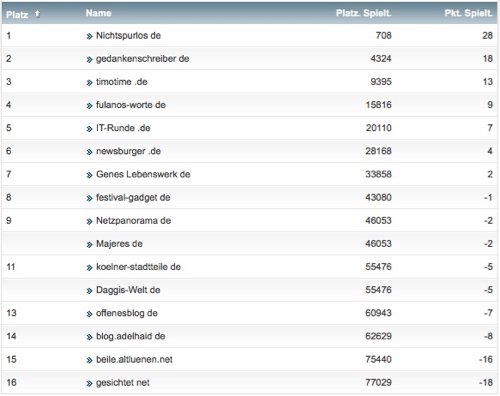The image size is (500, 396).
Task: Select the points value -8
Action: [x=489, y=336]
